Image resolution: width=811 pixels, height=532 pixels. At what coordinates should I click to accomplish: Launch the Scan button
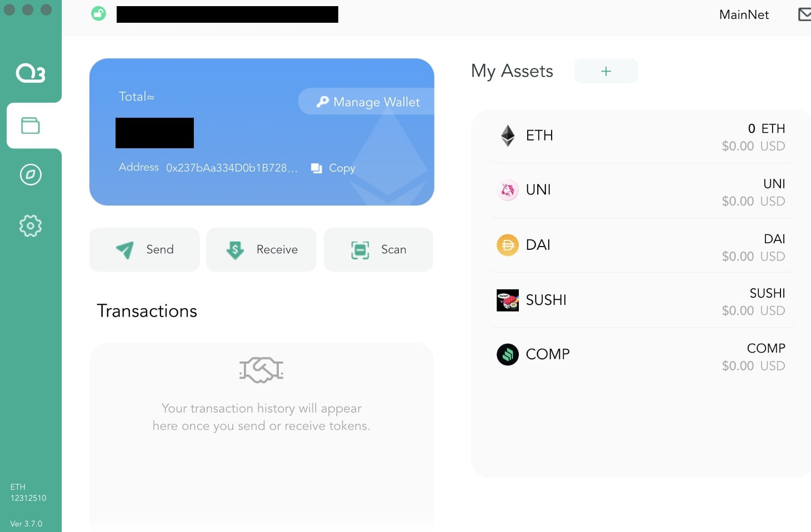pos(378,250)
